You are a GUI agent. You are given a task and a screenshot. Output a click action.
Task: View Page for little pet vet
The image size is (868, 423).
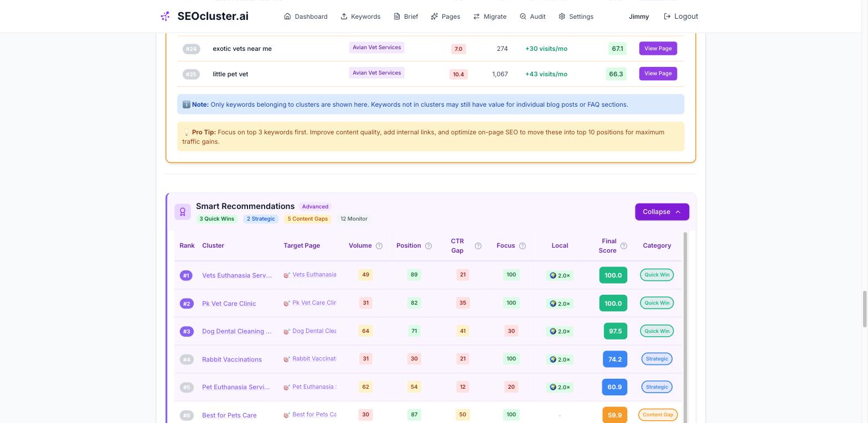658,74
